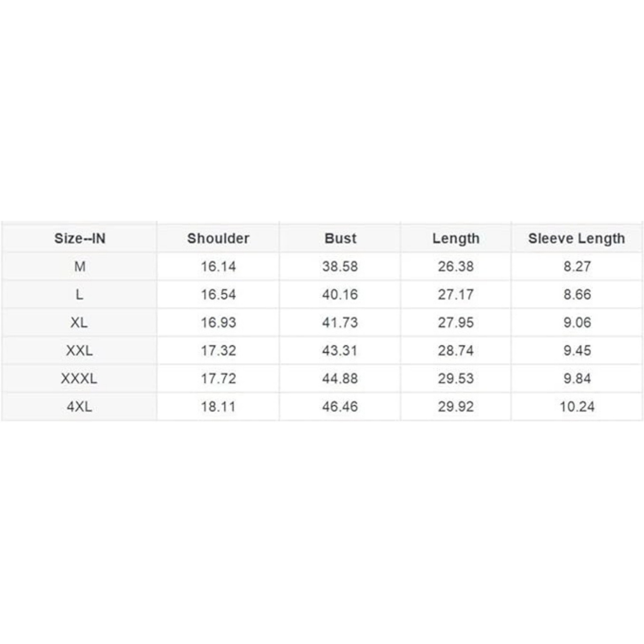Select the L size row label

pos(79,294)
